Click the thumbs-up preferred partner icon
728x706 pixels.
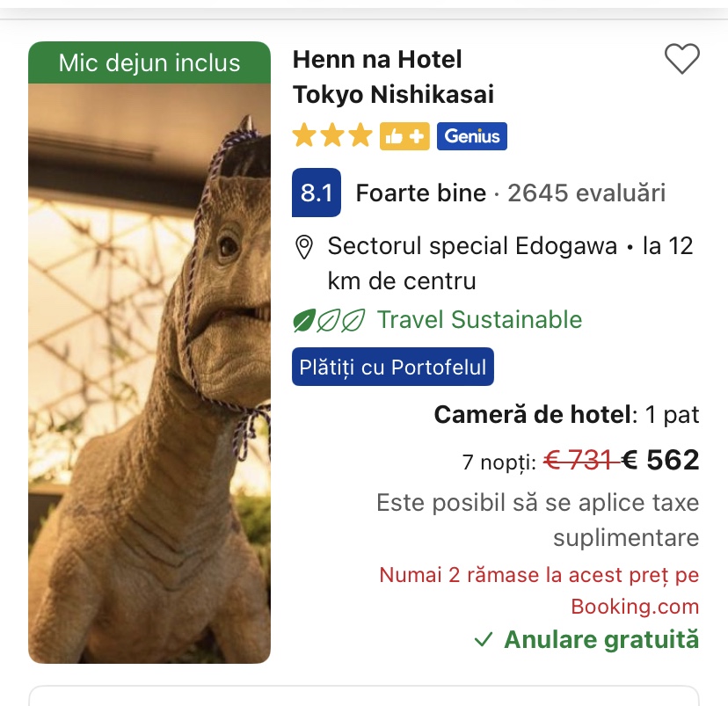click(404, 136)
